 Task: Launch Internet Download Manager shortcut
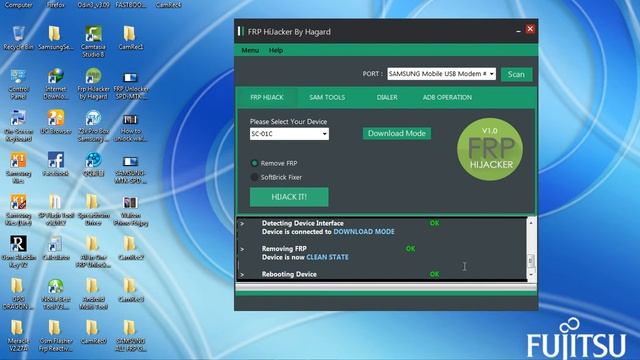56,84
